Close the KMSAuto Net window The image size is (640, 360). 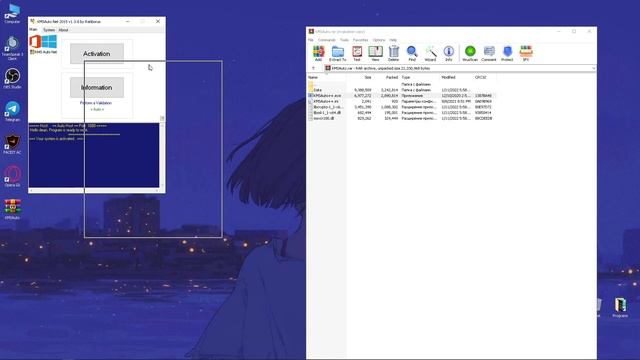tap(158, 21)
